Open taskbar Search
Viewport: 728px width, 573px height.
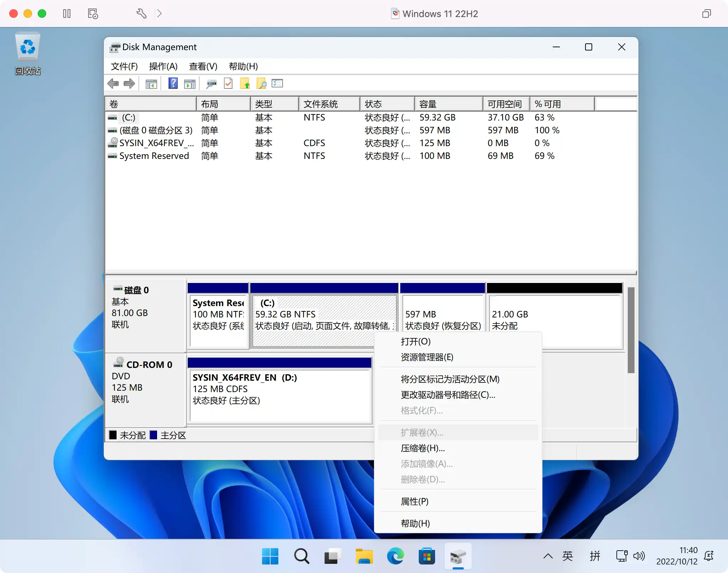(301, 556)
